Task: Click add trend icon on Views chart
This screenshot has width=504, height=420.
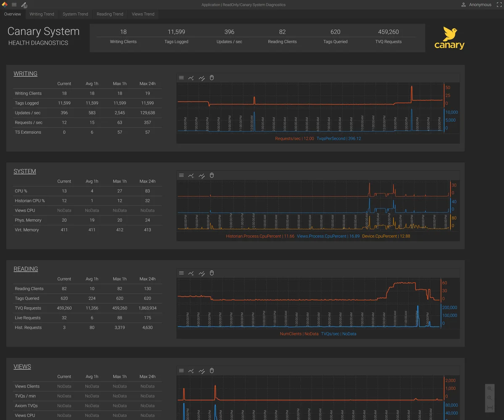Action: pyautogui.click(x=192, y=371)
